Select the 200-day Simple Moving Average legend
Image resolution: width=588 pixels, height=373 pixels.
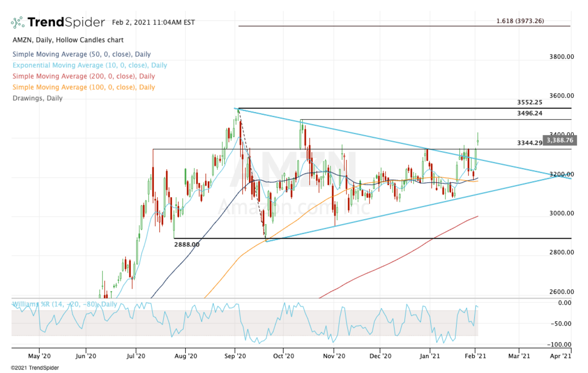83,76
